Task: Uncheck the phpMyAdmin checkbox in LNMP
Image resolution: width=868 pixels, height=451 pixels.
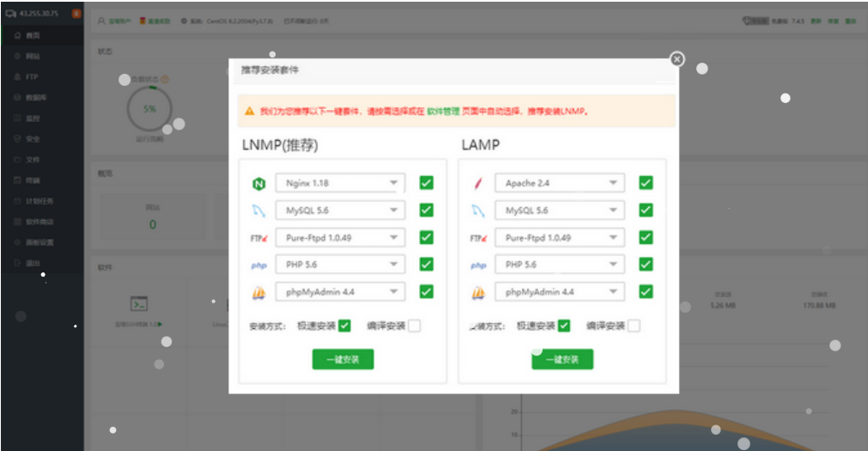Action: tap(426, 291)
